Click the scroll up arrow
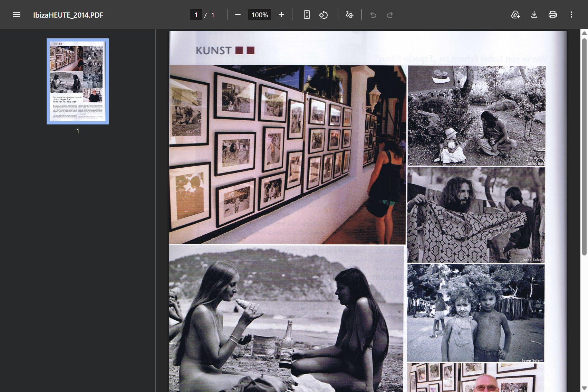The width and height of the screenshot is (588, 392). tap(584, 33)
